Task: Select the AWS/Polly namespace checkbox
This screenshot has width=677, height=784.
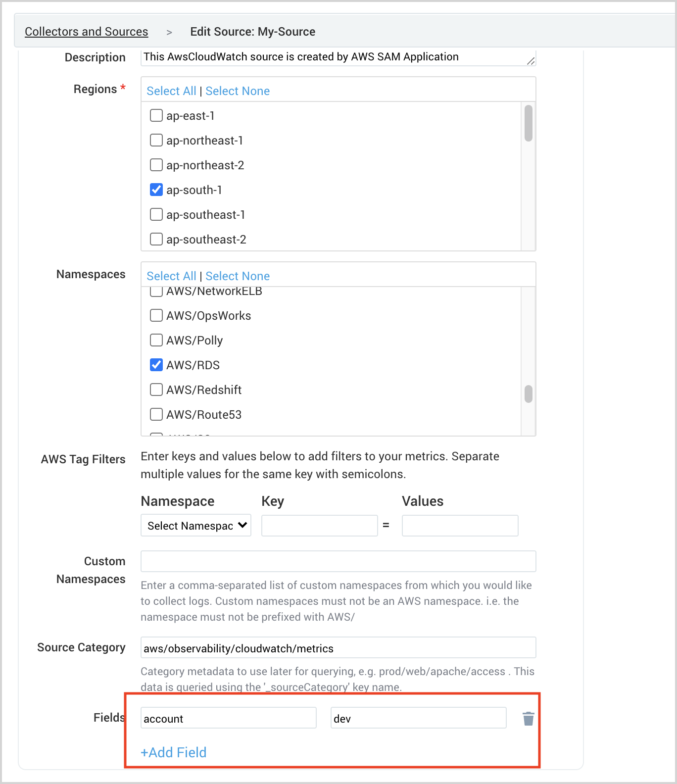Action: point(156,341)
